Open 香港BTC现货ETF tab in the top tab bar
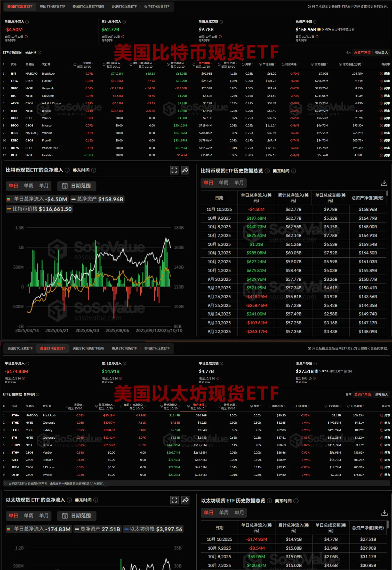Viewport: 392px width, 570px height. [124, 7]
